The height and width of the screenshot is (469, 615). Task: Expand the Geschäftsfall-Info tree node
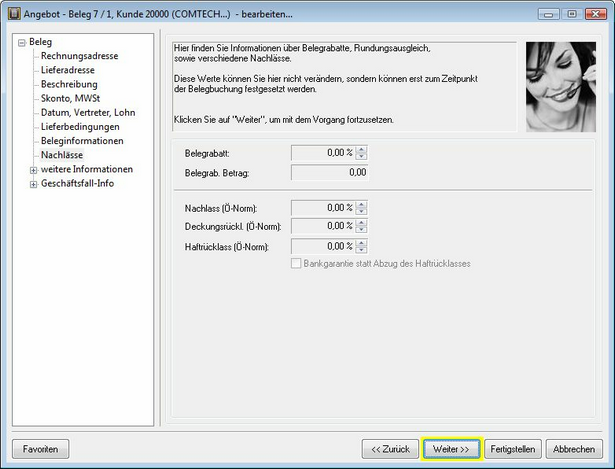tap(33, 184)
